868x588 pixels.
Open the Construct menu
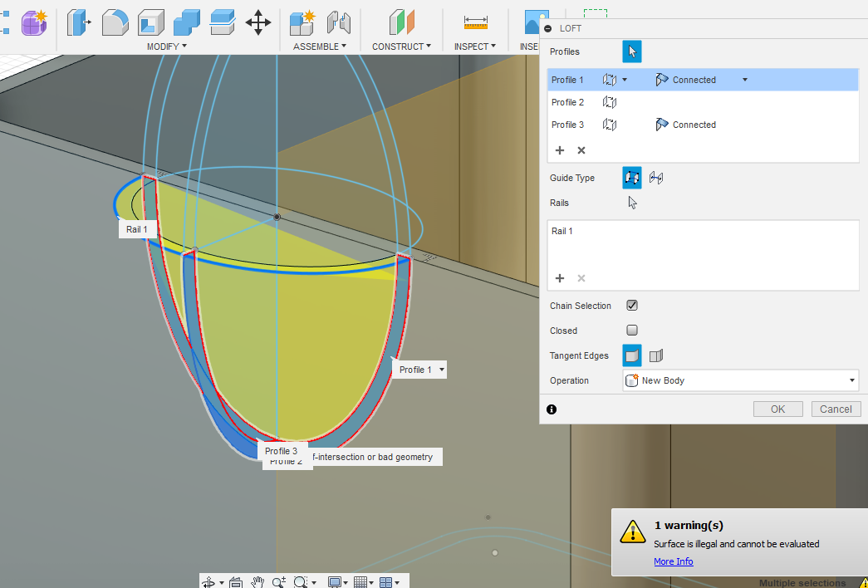[401, 46]
